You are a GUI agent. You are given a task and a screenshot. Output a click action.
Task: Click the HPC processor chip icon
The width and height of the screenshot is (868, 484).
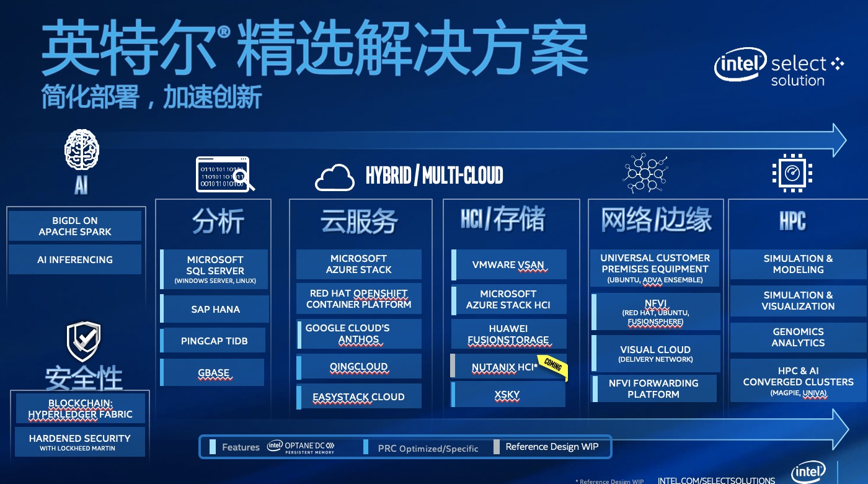tap(792, 173)
